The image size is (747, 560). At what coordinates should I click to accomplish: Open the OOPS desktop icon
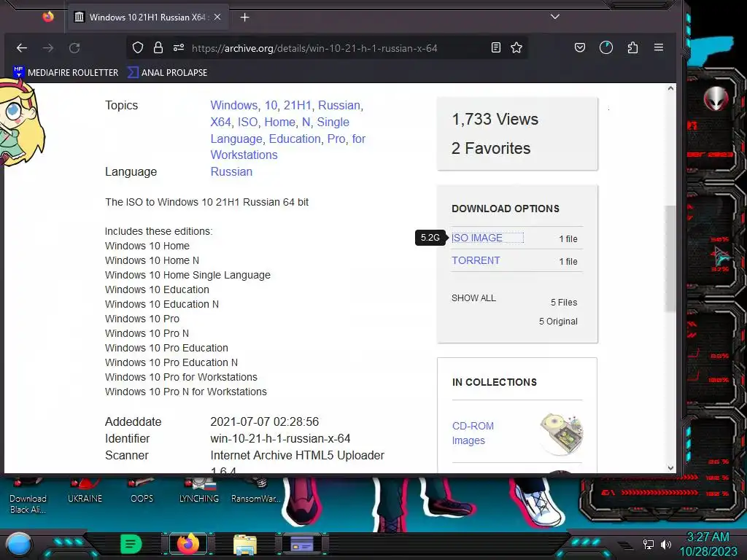point(142,491)
